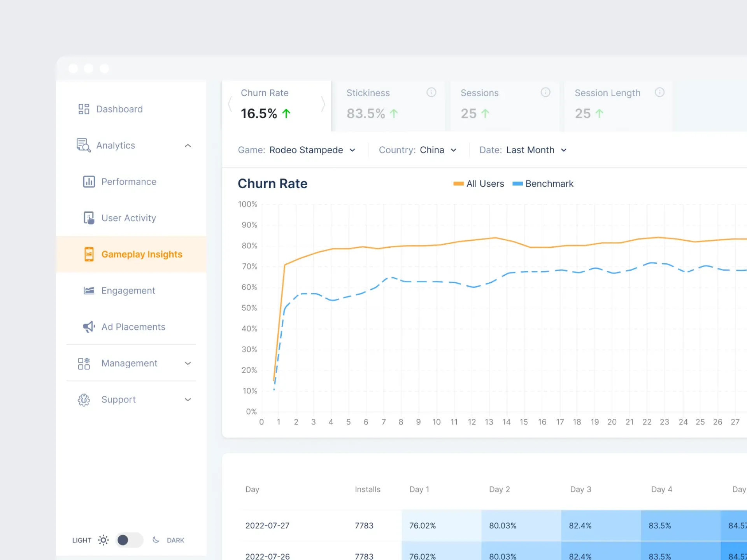Click the next metric right arrow
Viewport: 747px width, 560px height.
323,104
